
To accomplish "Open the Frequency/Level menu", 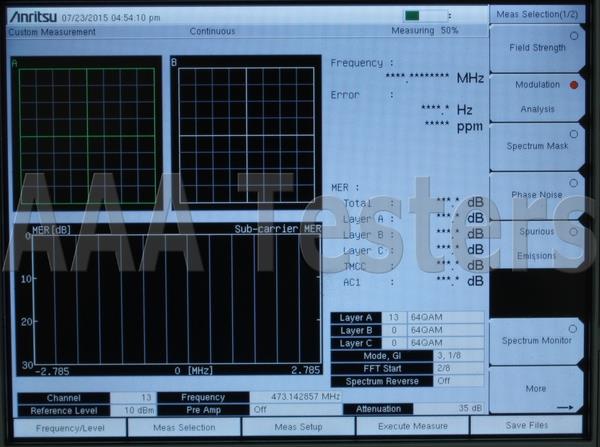I will (70, 427).
